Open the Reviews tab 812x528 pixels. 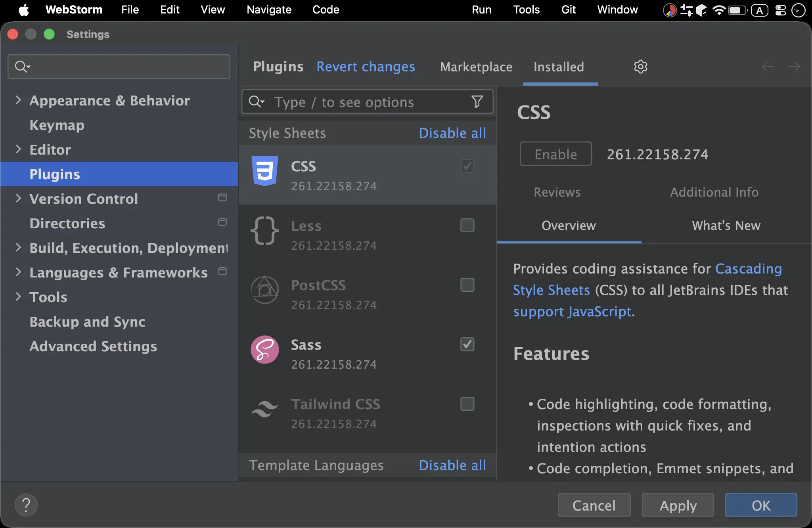pyautogui.click(x=557, y=192)
